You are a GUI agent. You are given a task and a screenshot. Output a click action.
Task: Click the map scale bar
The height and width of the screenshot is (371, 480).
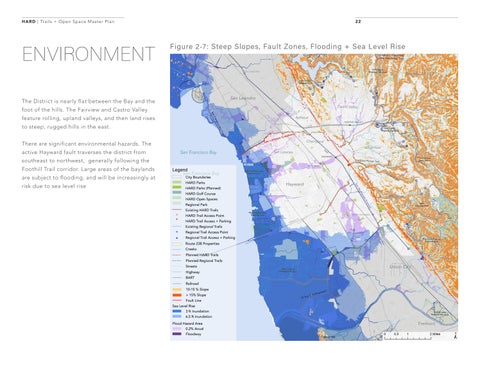pos(412,336)
